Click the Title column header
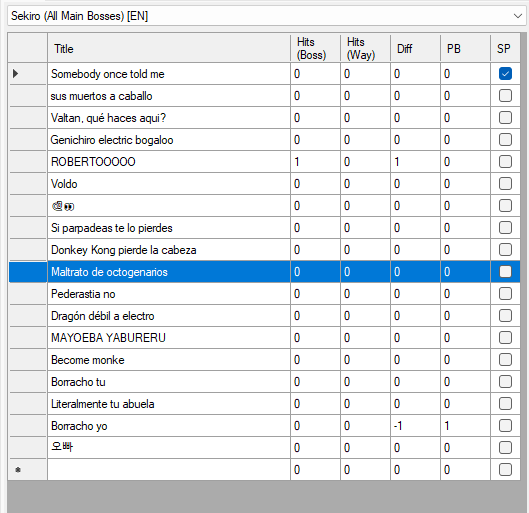Screen dimensions: 529x513 (x=169, y=48)
